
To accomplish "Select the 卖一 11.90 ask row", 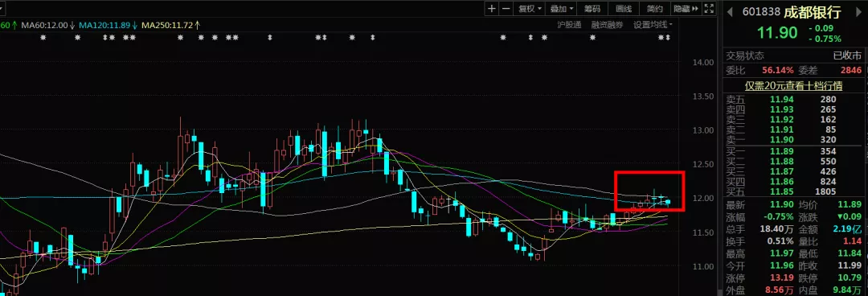I will coord(793,140).
